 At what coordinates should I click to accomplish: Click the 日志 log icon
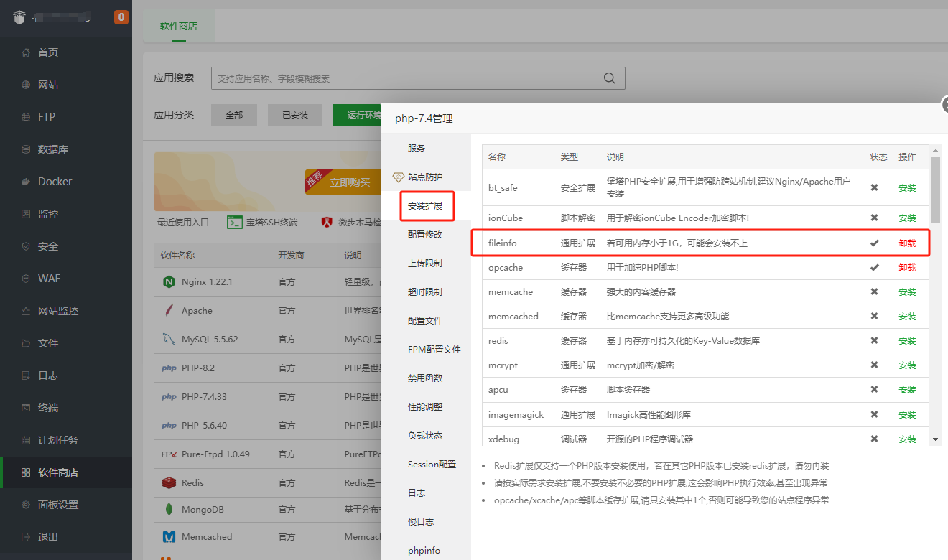[x=26, y=375]
